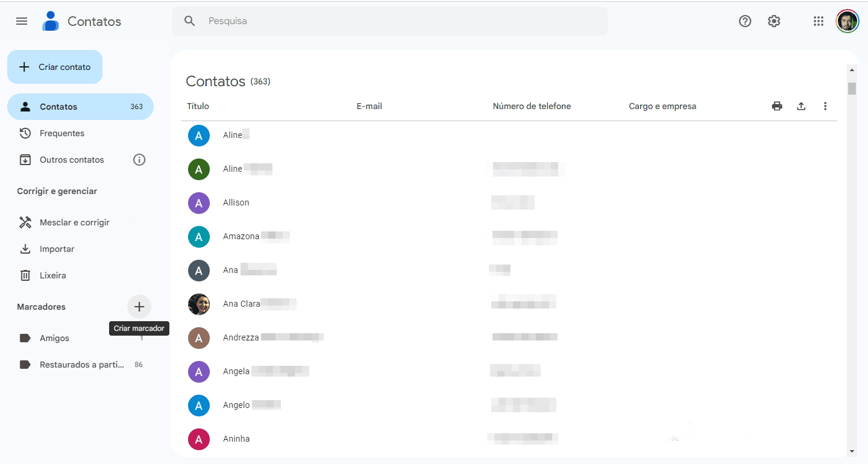Image resolution: width=868 pixels, height=464 pixels.
Task: Click the E-mail column header
Action: tap(370, 106)
